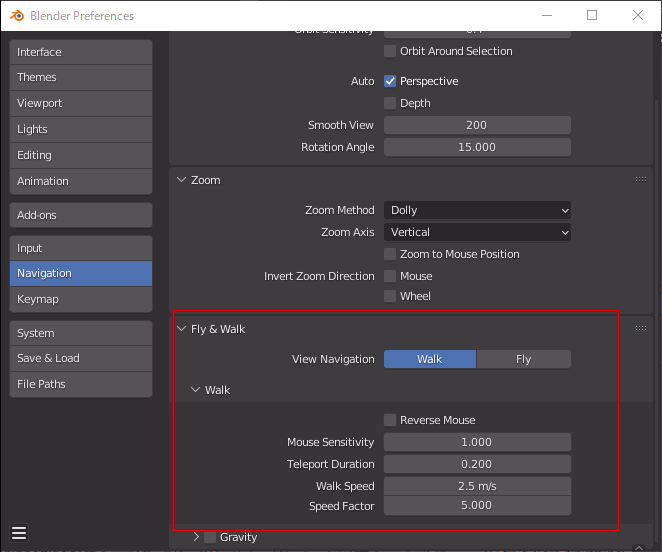Image resolution: width=662 pixels, height=552 pixels.
Task: Click the Mouse Sensitivity value field
Action: click(x=477, y=442)
